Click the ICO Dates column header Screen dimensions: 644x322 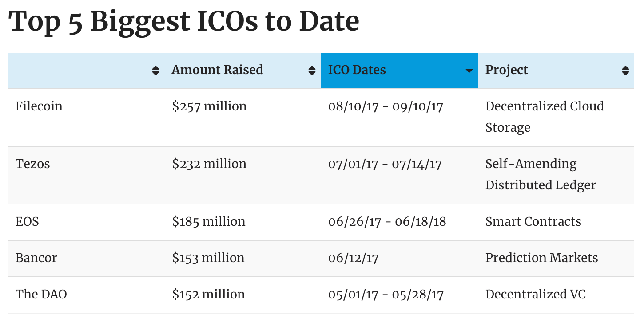pyautogui.click(x=357, y=70)
